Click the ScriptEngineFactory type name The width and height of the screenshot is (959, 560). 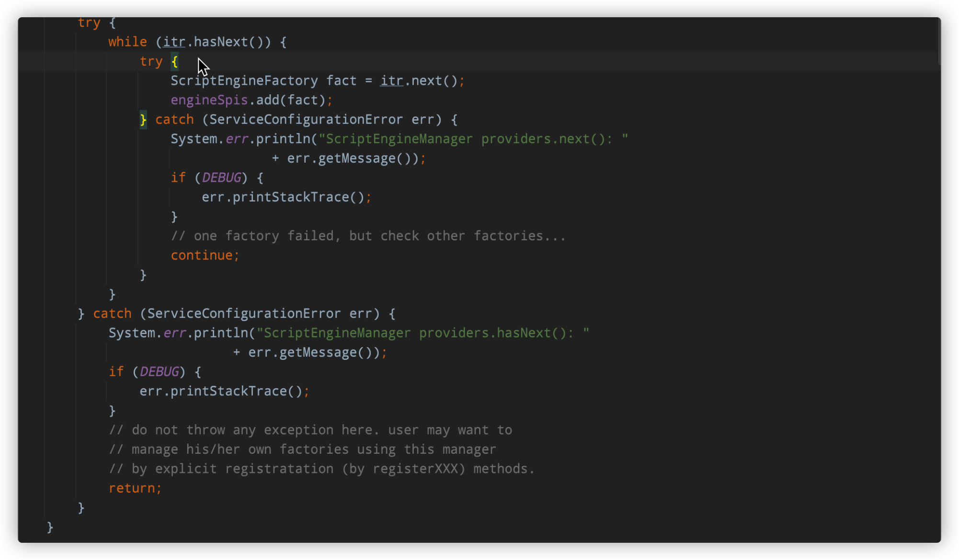[x=244, y=81]
